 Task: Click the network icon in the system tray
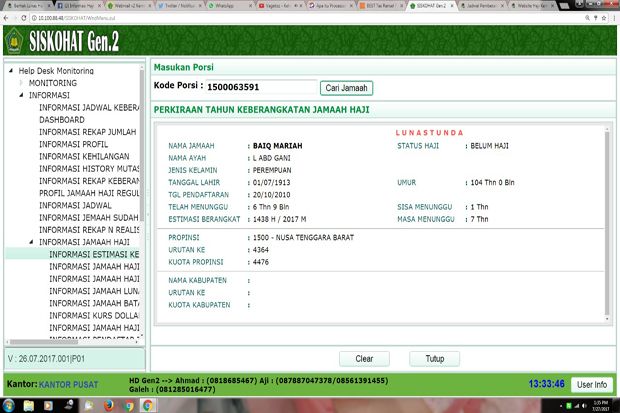[577, 406]
